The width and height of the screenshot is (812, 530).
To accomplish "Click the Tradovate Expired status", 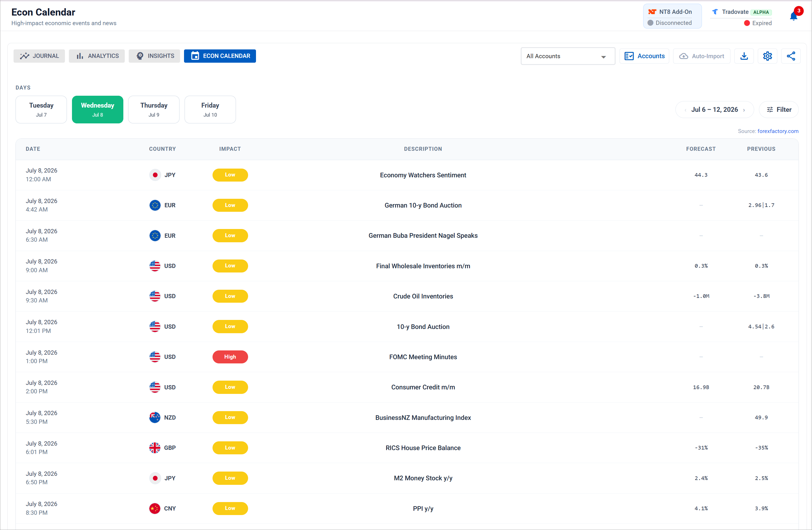I will (758, 23).
